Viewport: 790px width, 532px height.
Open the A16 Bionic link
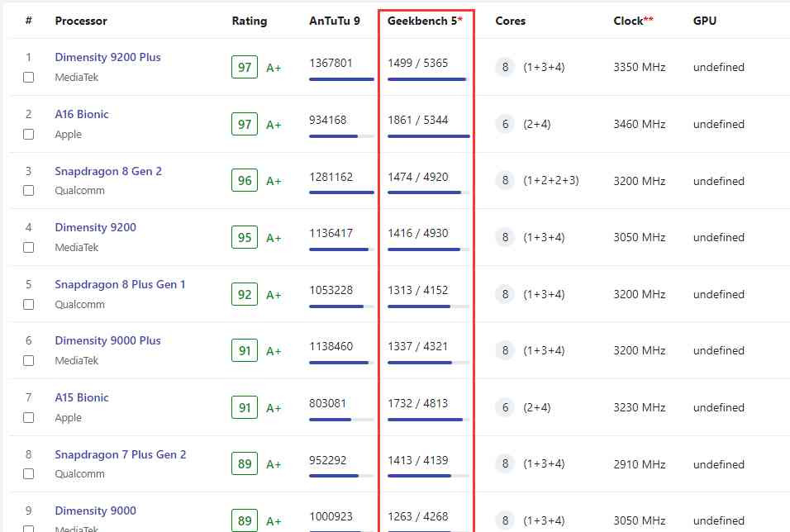point(82,114)
